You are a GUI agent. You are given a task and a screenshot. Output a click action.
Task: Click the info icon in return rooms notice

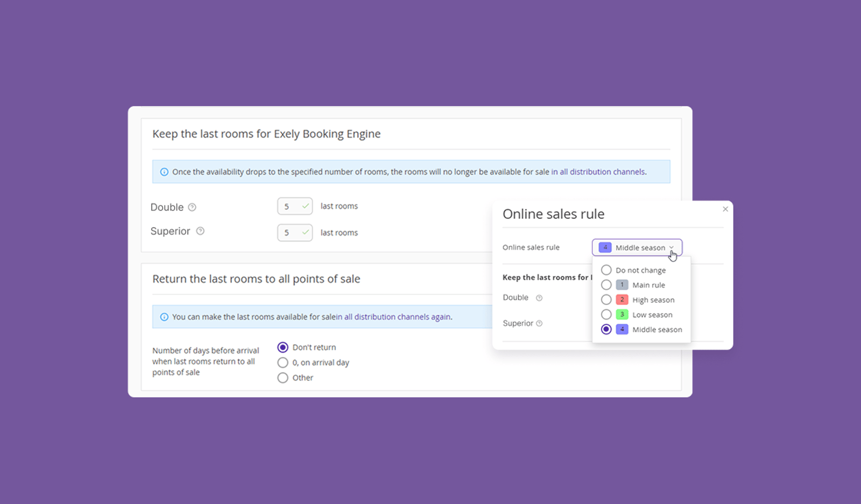164,317
